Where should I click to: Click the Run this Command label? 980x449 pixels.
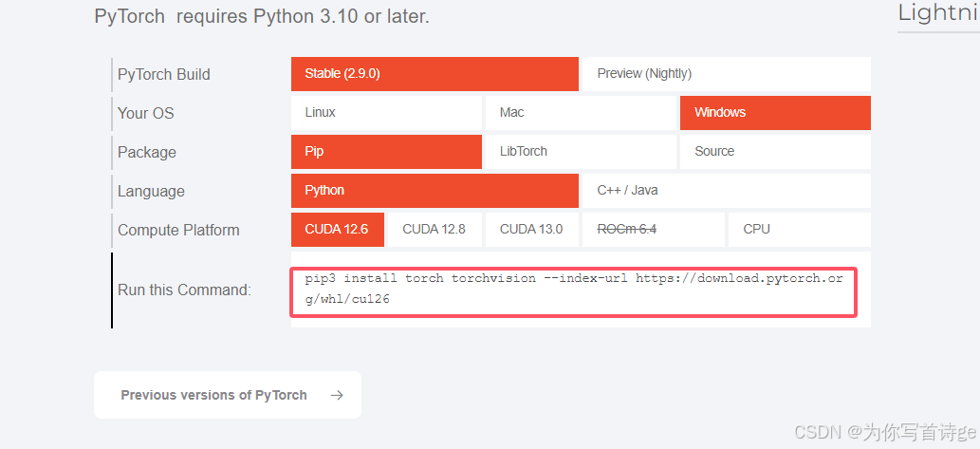[x=184, y=290]
